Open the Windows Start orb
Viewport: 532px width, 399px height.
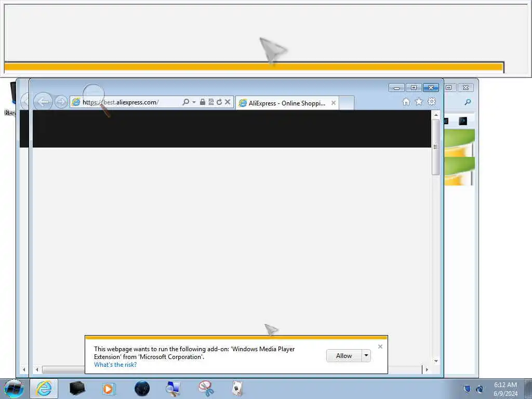(x=14, y=389)
